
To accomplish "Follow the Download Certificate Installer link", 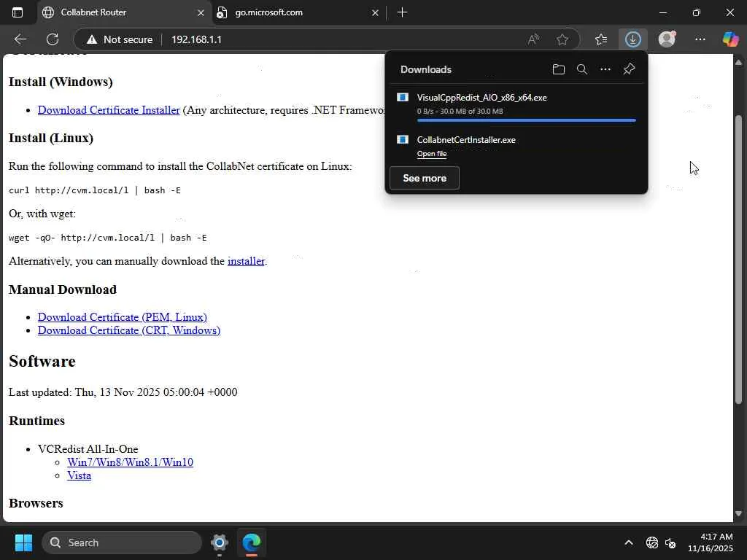I will coord(109,110).
